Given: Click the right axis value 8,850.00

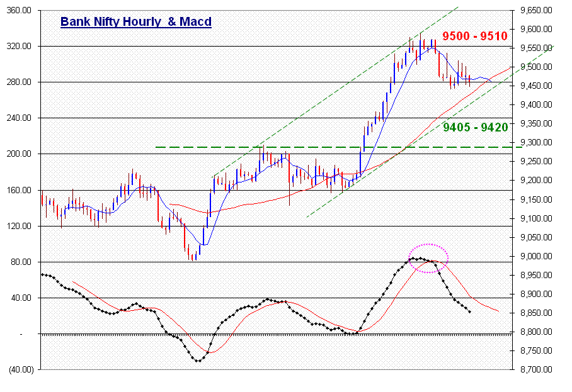Looking at the screenshot, I should point(536,313).
